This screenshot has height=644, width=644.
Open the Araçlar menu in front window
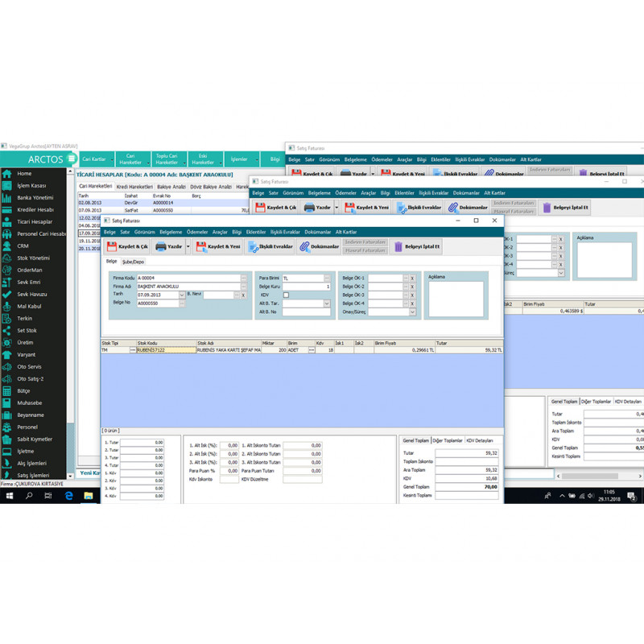220,232
